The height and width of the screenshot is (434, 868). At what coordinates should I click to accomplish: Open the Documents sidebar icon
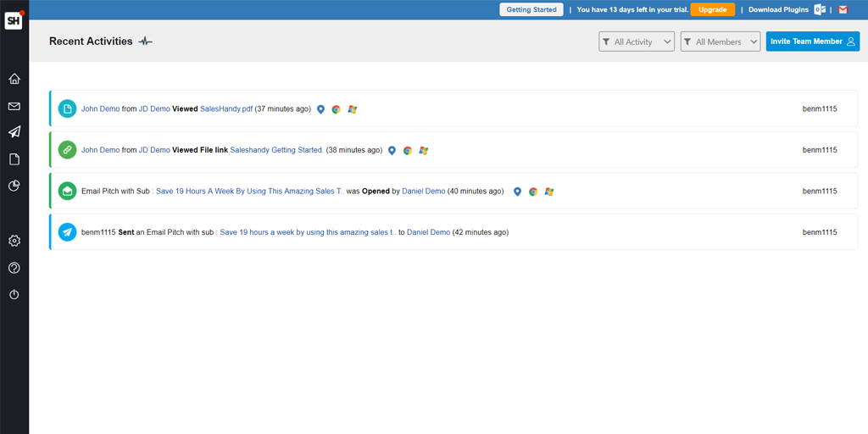[x=14, y=159]
